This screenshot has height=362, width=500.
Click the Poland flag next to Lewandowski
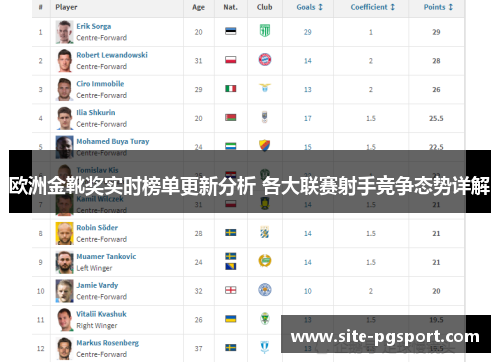tap(231, 60)
